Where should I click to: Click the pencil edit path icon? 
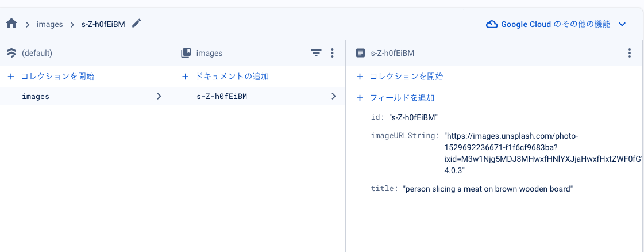[x=136, y=24]
